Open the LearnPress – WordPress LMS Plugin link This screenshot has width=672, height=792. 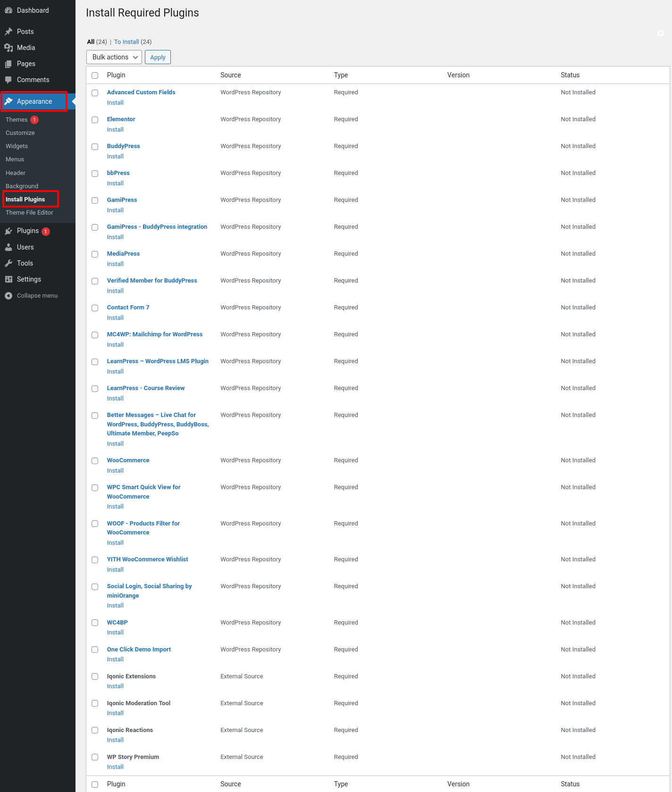[x=158, y=361]
